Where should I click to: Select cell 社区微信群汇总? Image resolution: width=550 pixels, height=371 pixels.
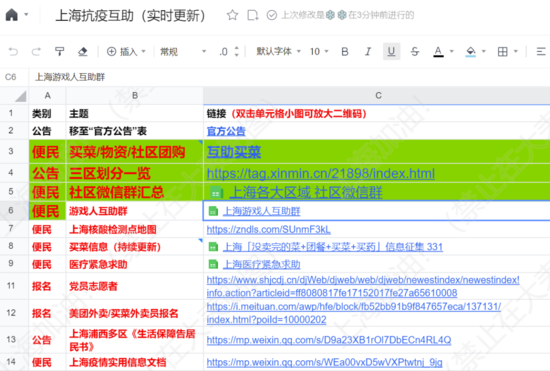click(135, 192)
